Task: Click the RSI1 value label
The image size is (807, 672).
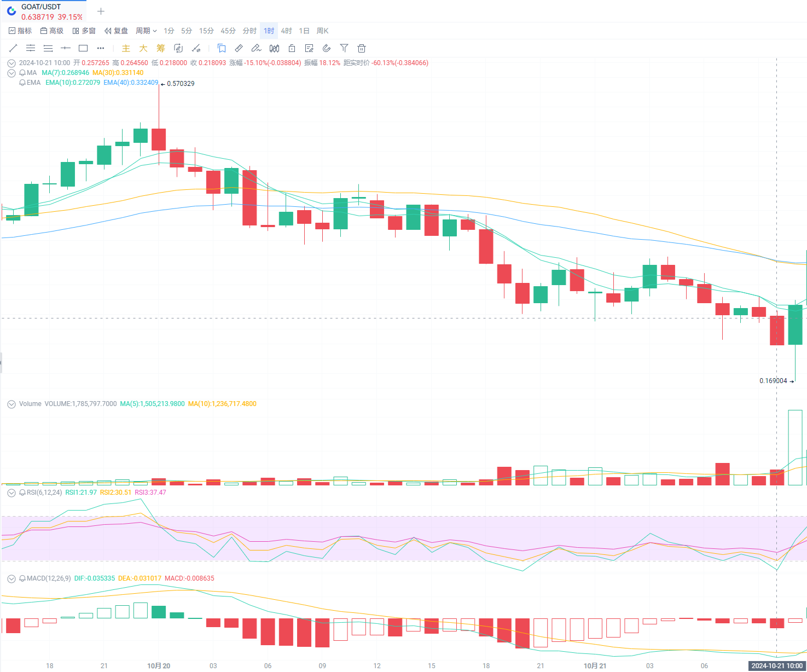Action: (81, 493)
